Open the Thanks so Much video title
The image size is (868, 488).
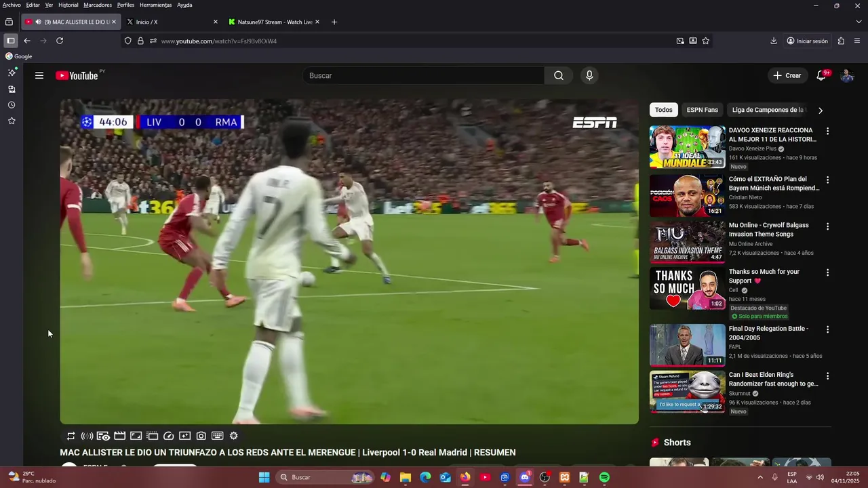click(764, 276)
